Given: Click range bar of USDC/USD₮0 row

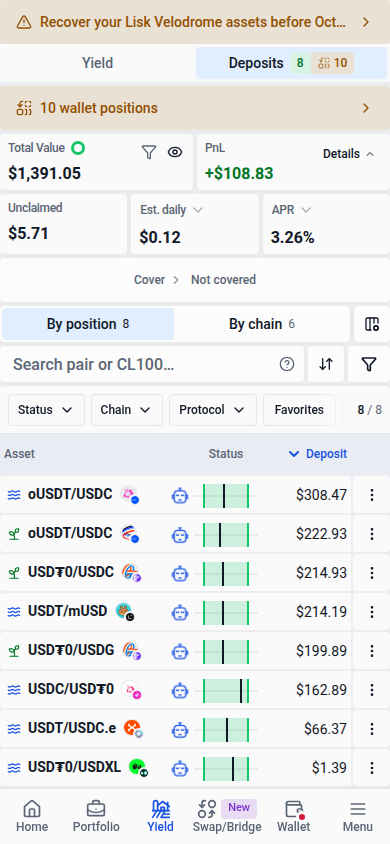Looking at the screenshot, I should [x=226, y=690].
